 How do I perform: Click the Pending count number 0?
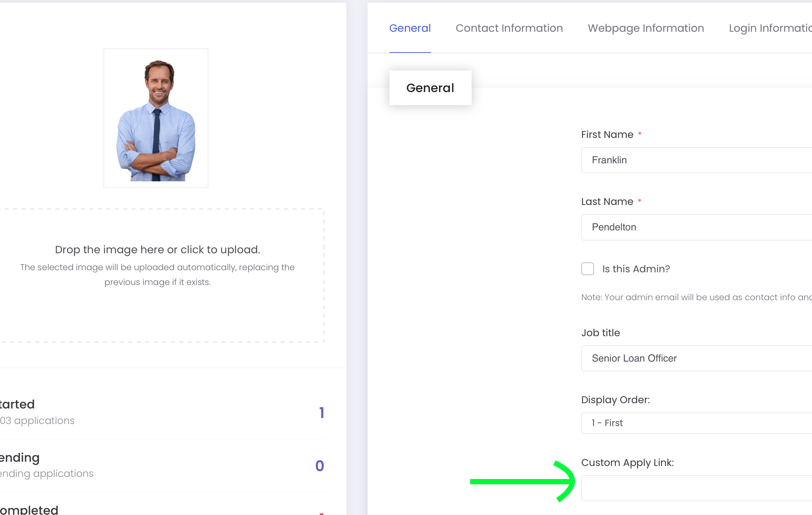(320, 466)
